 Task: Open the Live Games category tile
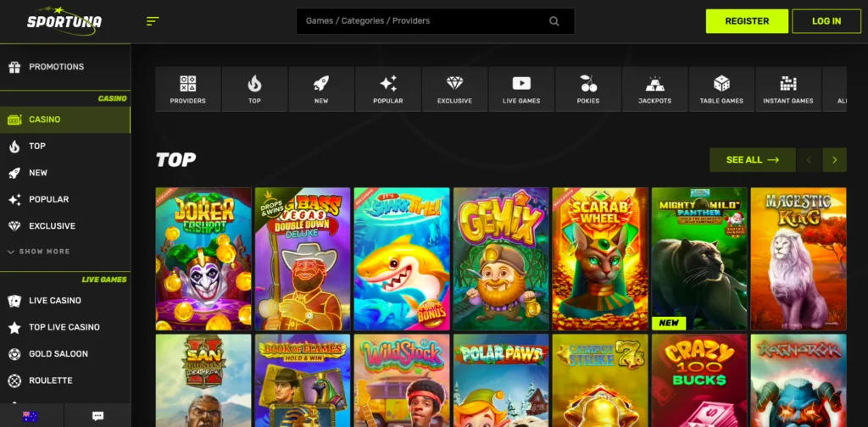tap(521, 89)
